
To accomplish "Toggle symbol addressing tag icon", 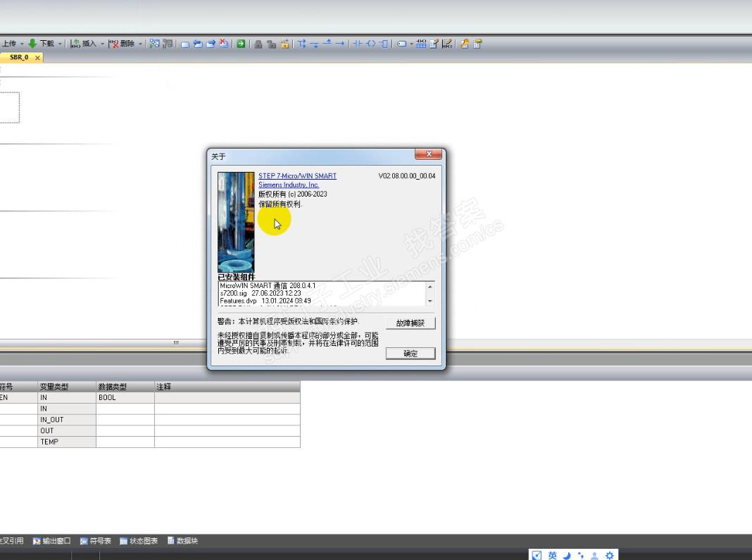I will point(401,44).
